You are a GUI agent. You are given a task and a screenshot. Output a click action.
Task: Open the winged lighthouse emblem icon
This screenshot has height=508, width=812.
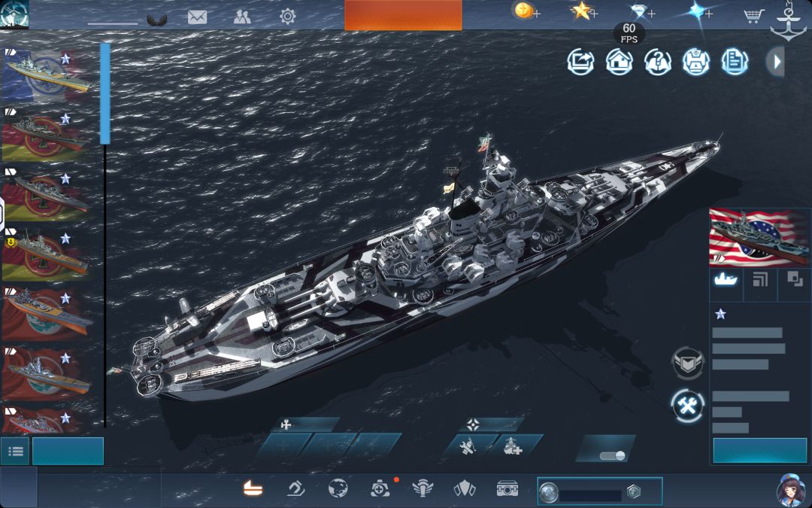(423, 488)
